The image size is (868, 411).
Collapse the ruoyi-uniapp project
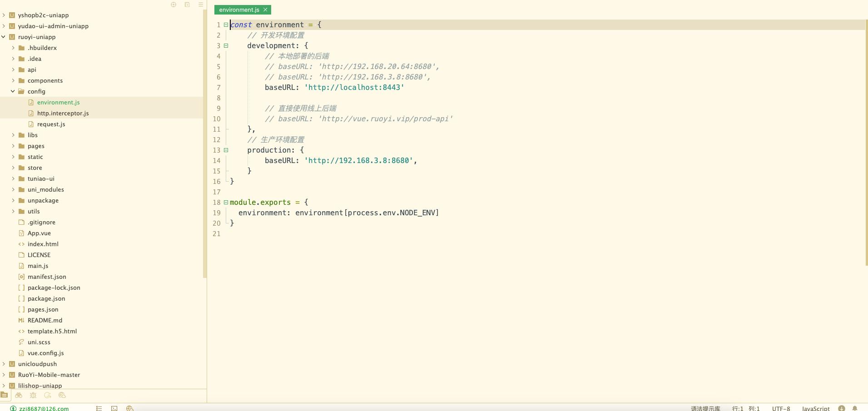tap(4, 37)
